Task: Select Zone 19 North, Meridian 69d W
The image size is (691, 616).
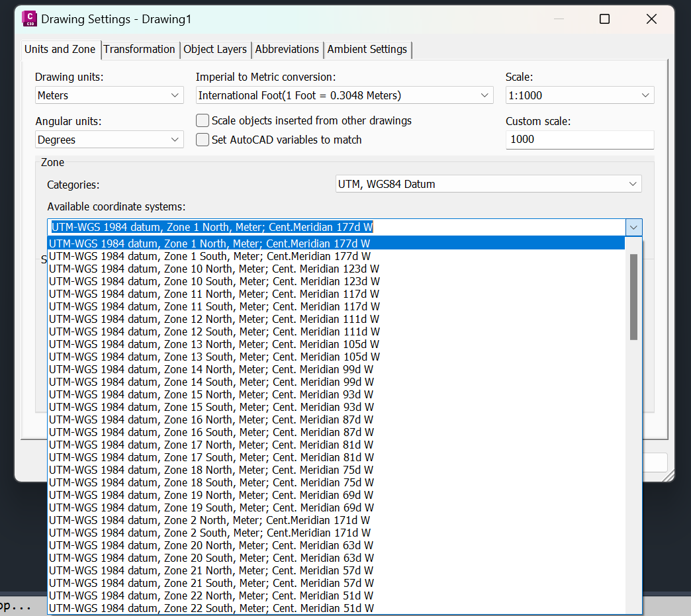Action: coord(336,495)
